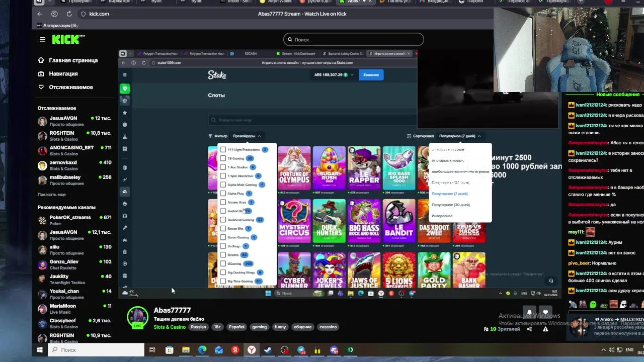Check the BackSeat Gaming provider box
The image size is (644, 362).
pos(223,220)
